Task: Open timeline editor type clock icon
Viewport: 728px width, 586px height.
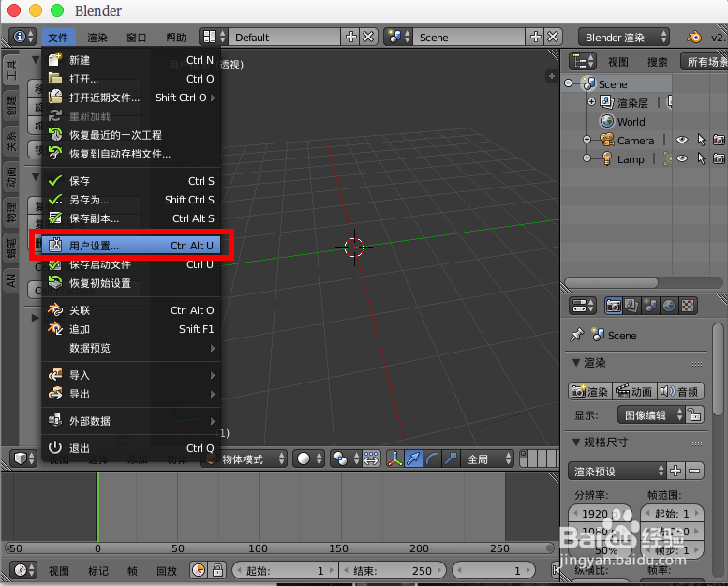Action: pyautogui.click(x=22, y=570)
